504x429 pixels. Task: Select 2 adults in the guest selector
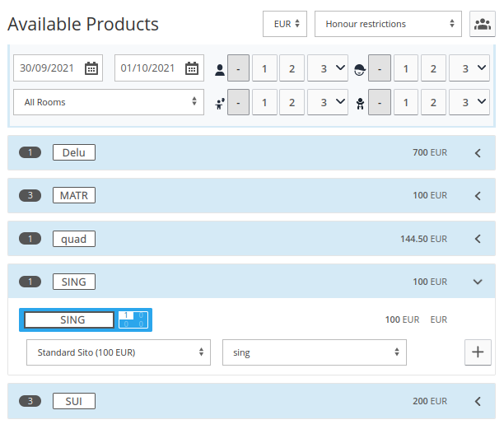click(x=292, y=68)
